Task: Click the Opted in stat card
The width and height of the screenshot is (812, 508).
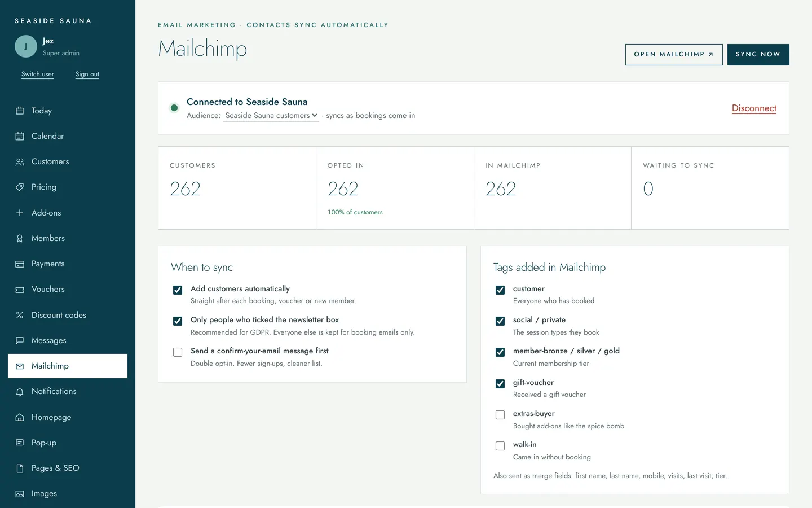Action: click(395, 188)
